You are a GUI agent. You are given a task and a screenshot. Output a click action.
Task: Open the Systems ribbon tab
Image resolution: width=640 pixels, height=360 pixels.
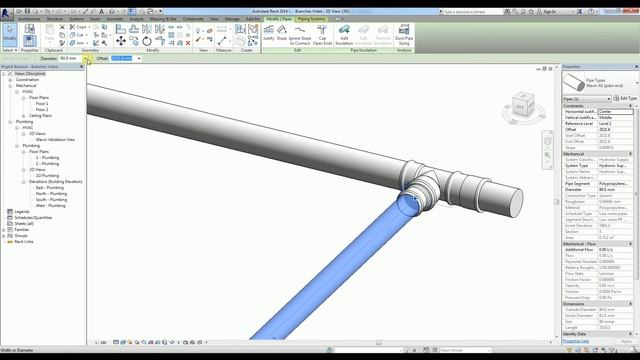[x=76, y=19]
